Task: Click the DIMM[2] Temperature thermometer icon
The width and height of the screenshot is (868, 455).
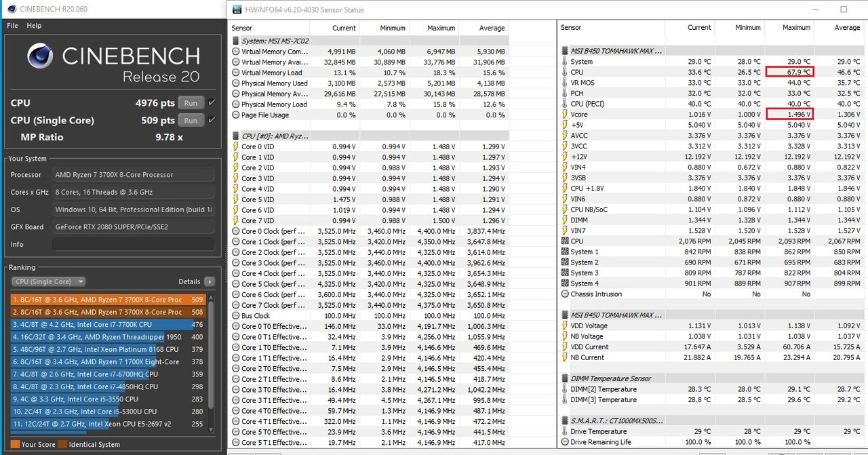Action: (565, 389)
